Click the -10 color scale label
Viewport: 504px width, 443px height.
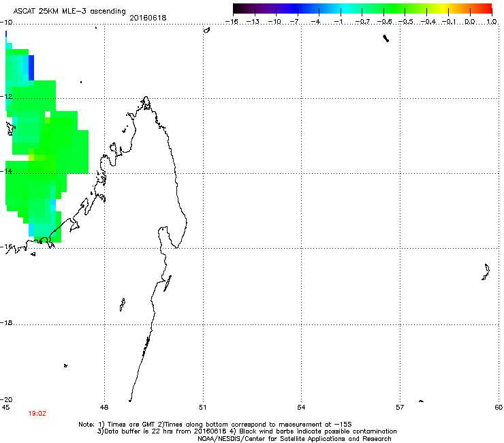pos(274,22)
